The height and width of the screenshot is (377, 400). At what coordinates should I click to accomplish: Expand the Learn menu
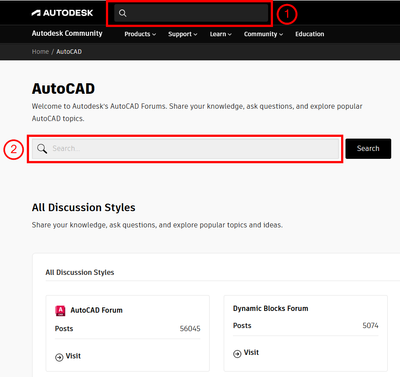(x=220, y=34)
